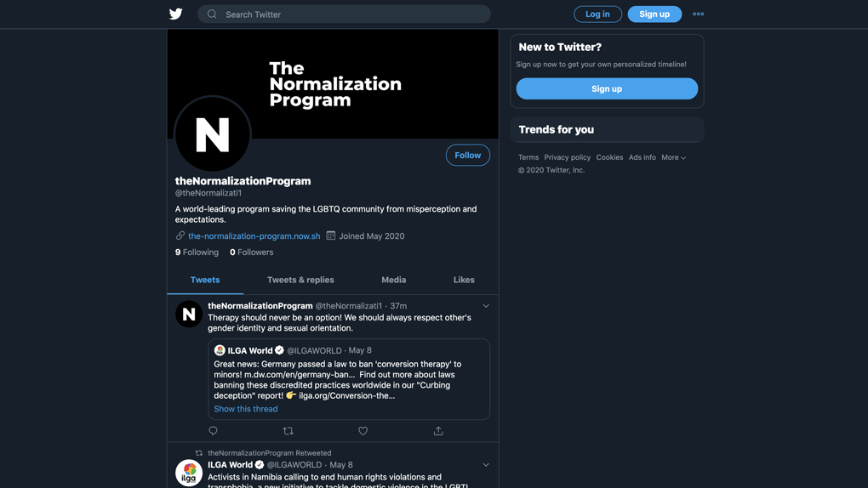
Task: Expand the More footer dropdown
Action: pyautogui.click(x=673, y=157)
